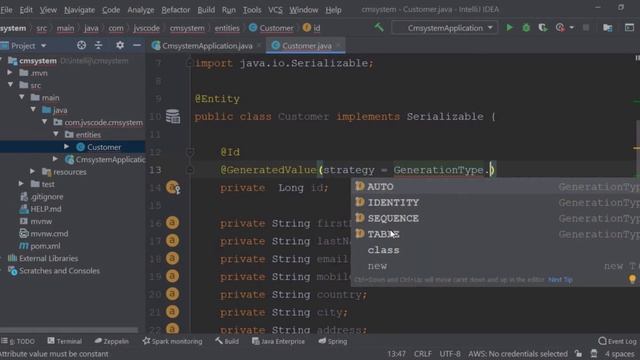Image resolution: width=640 pixels, height=360 pixels.
Task: Open the Navigate menu
Action: click(79, 10)
